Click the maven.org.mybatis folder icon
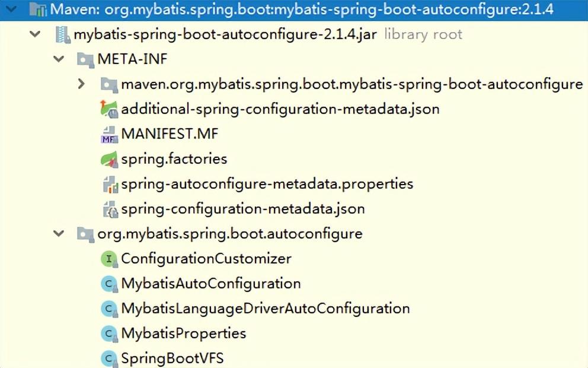This screenshot has height=368, width=588. (109, 84)
